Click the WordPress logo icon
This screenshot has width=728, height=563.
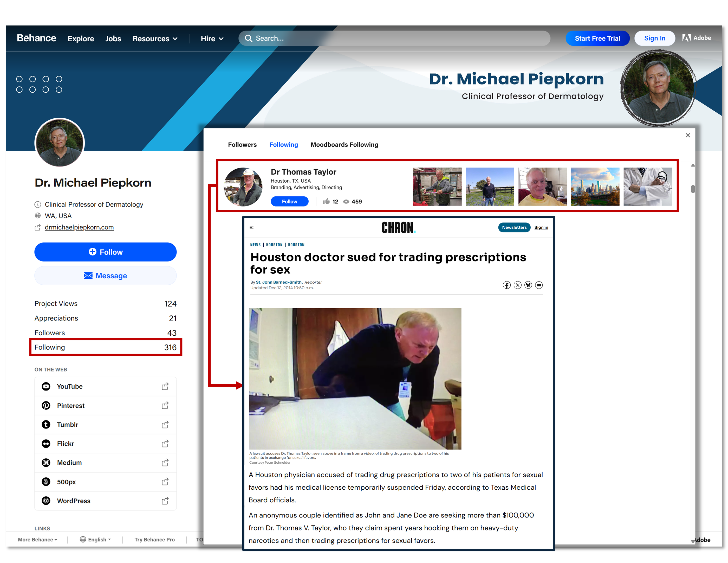click(46, 501)
